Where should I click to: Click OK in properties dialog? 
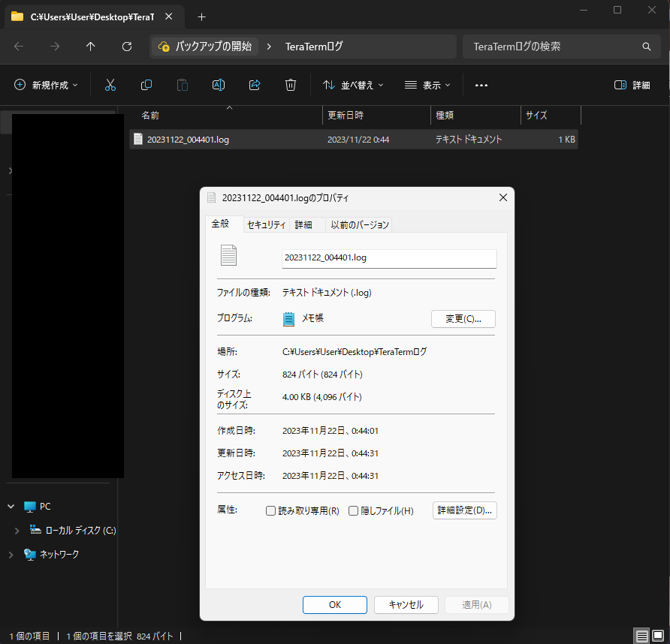tap(335, 605)
